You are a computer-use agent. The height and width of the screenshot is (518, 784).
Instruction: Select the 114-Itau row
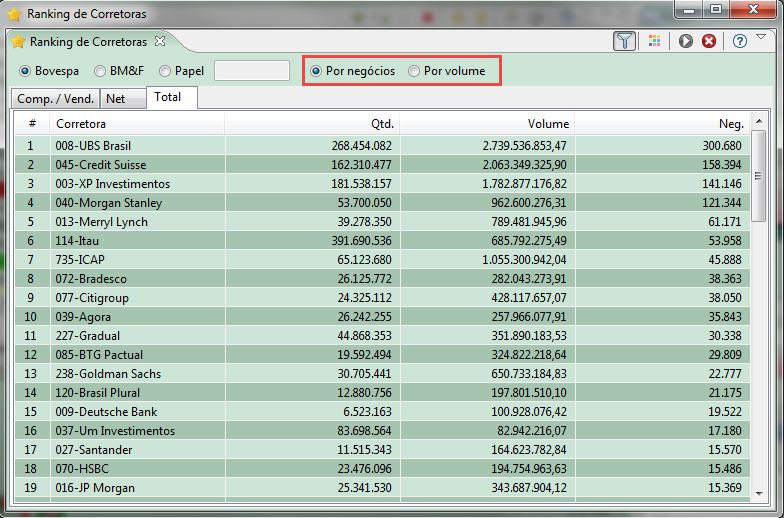tap(382, 240)
